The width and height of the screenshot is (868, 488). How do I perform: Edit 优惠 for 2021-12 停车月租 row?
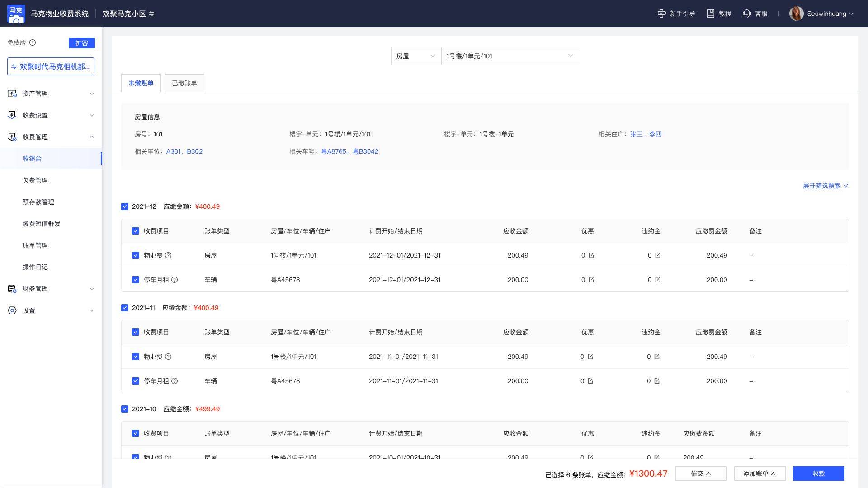[591, 280]
